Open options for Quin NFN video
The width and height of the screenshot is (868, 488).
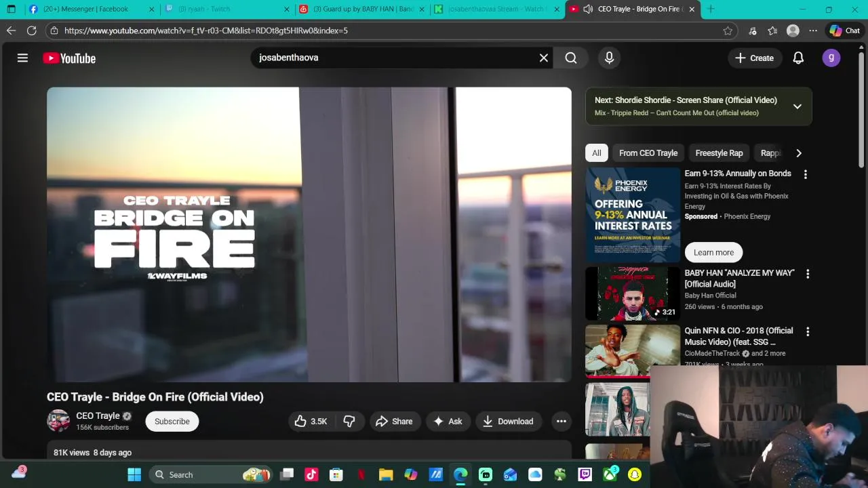(x=808, y=331)
